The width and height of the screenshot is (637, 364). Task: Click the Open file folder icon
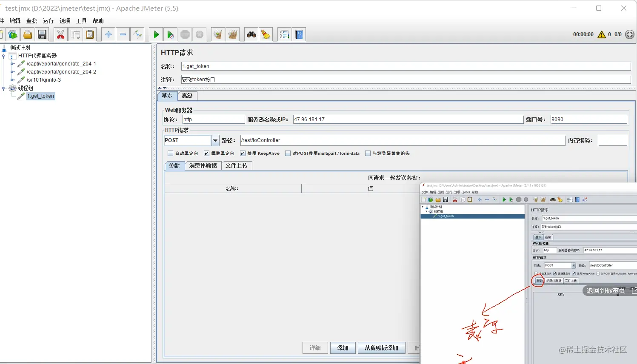click(x=28, y=34)
